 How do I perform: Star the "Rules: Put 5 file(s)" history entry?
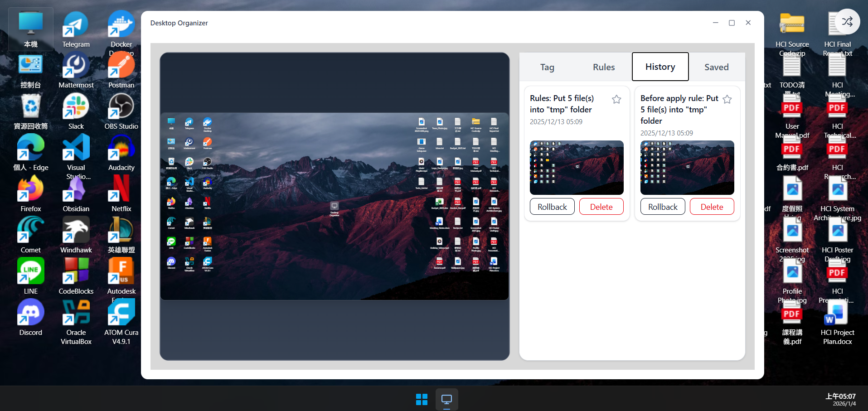pos(616,99)
